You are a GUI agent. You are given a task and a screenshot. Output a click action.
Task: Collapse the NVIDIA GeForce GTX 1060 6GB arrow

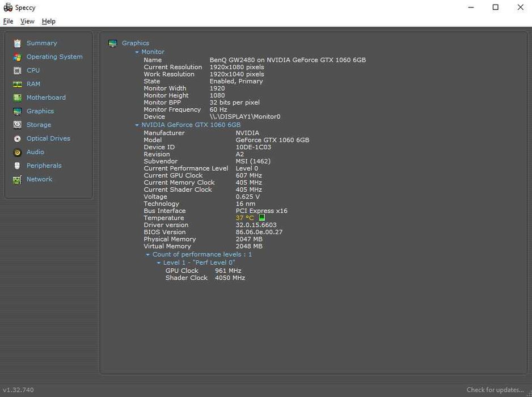pyautogui.click(x=137, y=125)
